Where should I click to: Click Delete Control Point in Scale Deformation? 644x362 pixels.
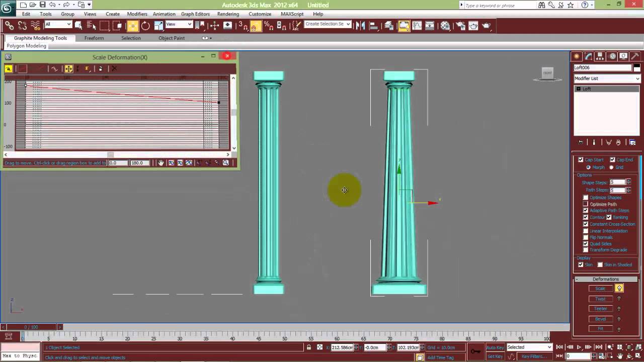pos(101,68)
